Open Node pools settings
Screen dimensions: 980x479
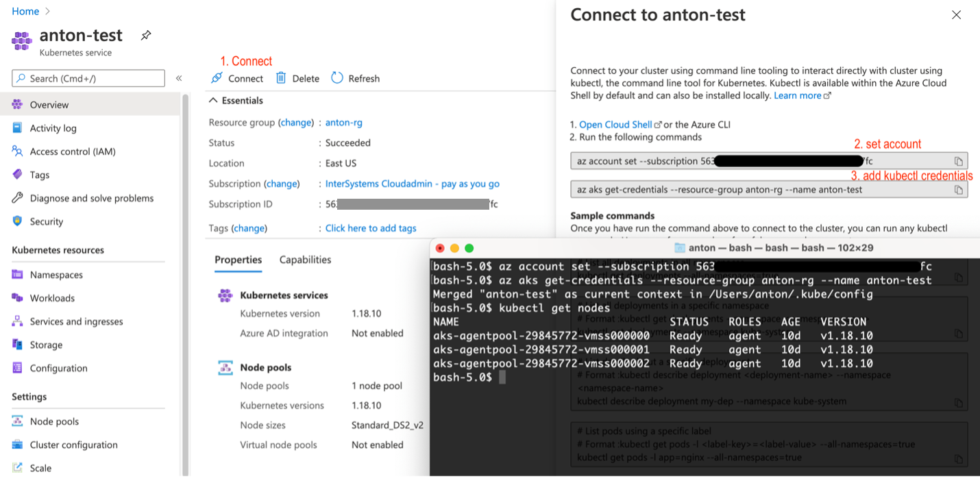(x=54, y=421)
